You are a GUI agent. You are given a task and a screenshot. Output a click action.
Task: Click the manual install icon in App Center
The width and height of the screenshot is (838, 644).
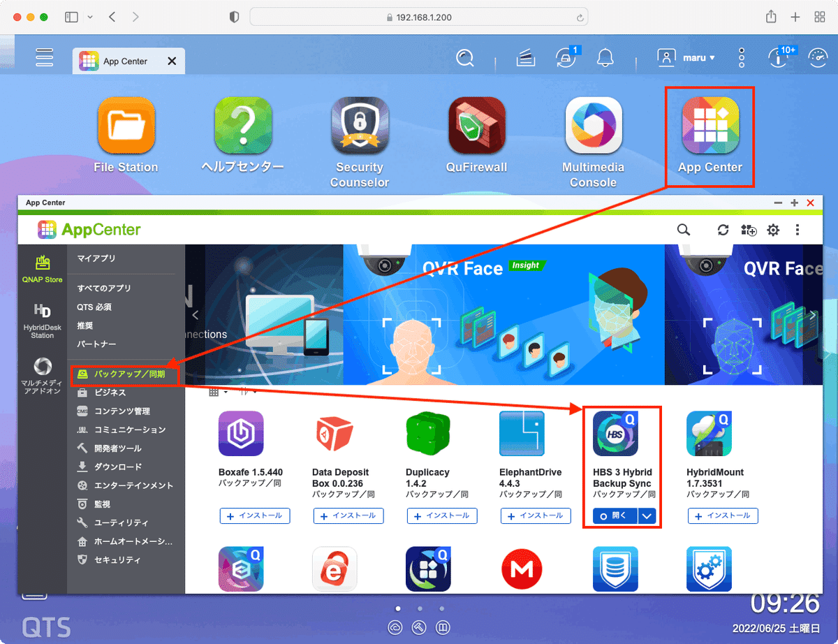pos(749,230)
